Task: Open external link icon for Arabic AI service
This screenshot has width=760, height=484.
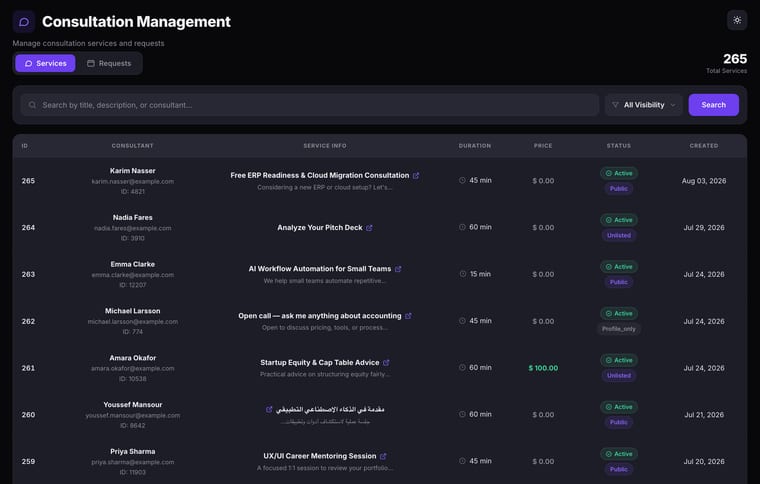Action: tap(269, 409)
